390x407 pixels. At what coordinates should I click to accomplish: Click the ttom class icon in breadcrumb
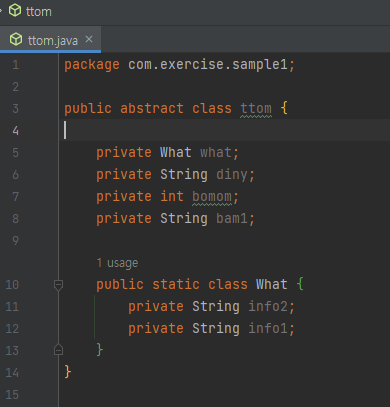point(15,11)
